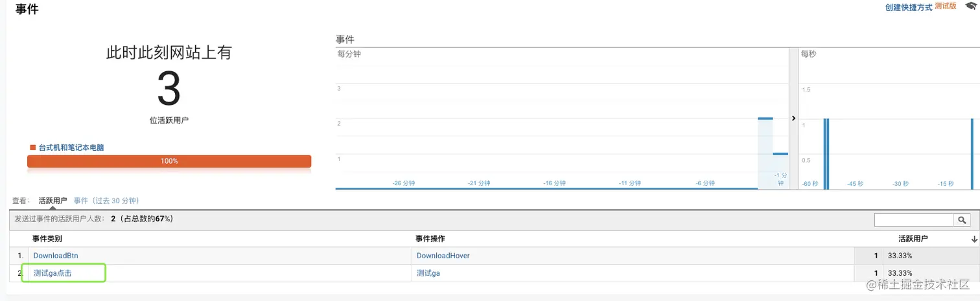980x301 pixels.
Task: Click the search magnifier button
Action: [962, 221]
